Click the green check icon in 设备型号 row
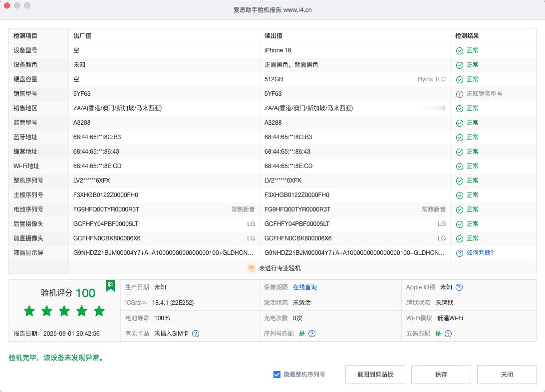 [460, 51]
